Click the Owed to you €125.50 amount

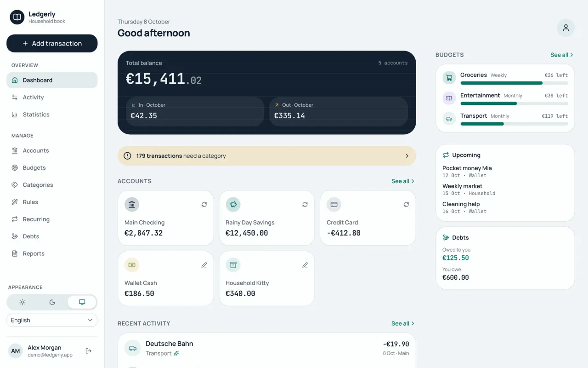pos(456,258)
